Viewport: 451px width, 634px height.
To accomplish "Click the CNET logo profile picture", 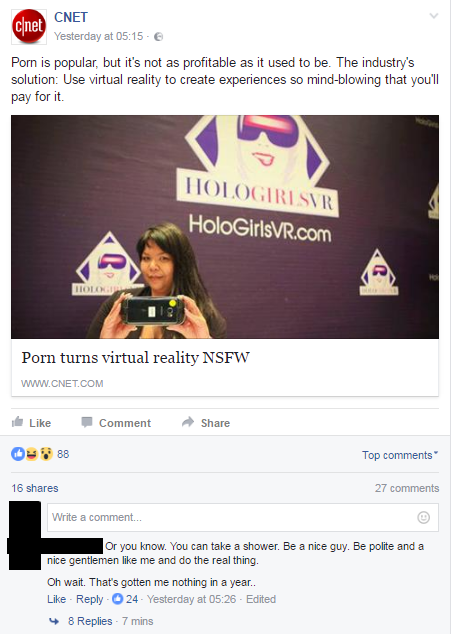I will (x=29, y=26).
